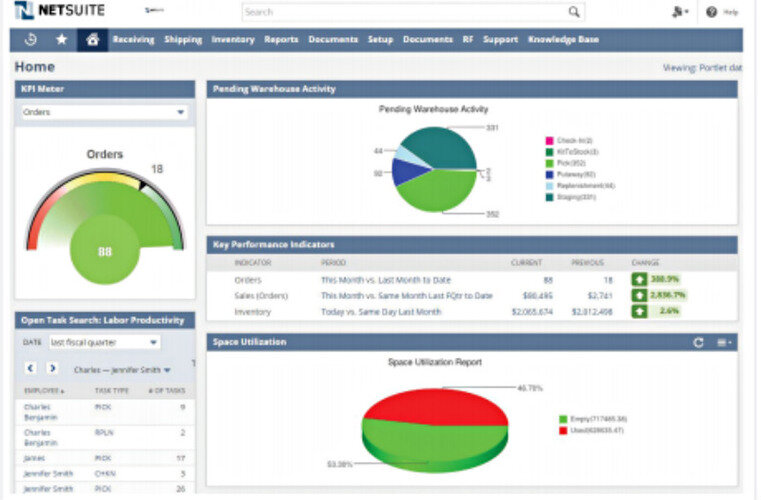Expand the Charles — Jennifer Smith selector
761x500 pixels.
click(x=167, y=369)
